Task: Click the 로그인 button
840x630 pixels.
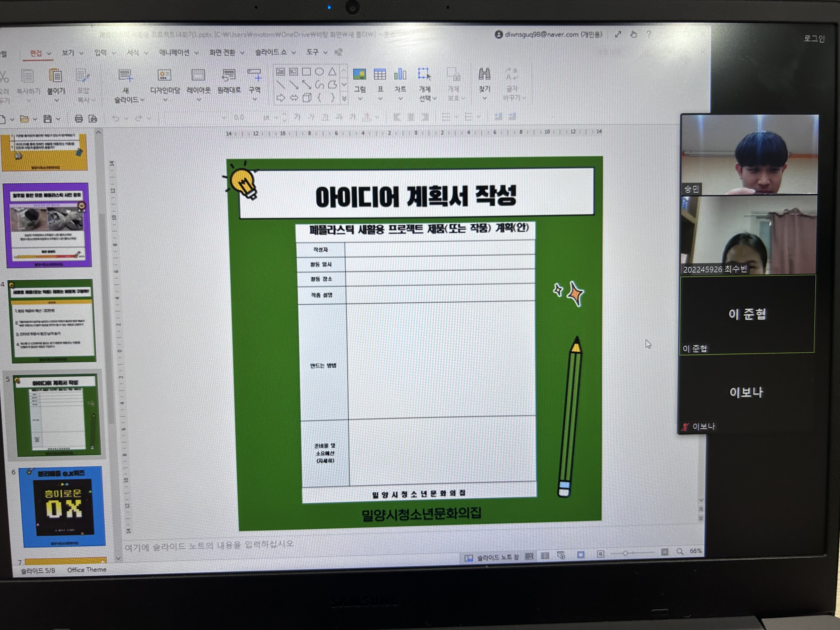Action: coord(814,39)
